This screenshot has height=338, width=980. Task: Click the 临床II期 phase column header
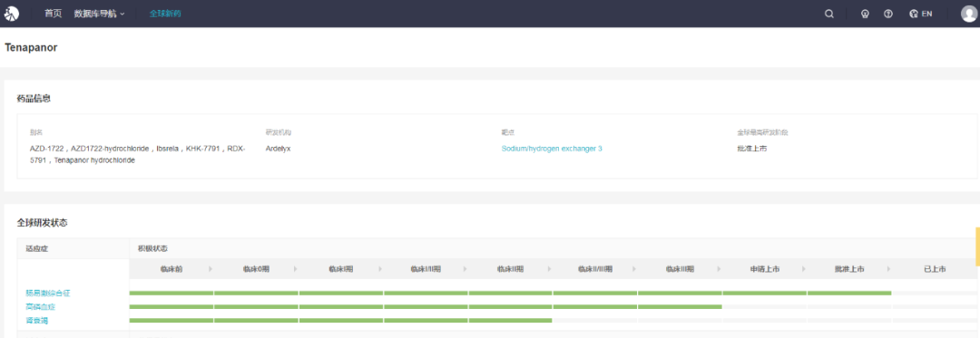tap(510, 269)
